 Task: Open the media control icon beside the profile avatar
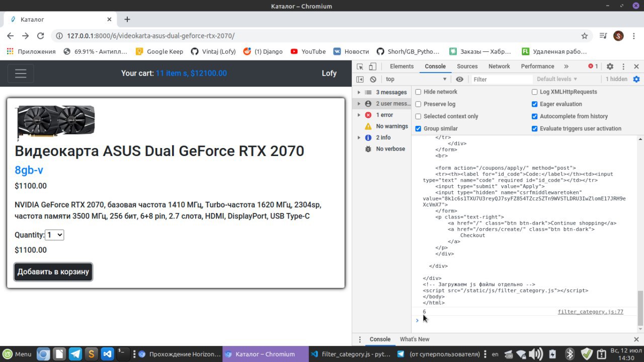coord(603,36)
